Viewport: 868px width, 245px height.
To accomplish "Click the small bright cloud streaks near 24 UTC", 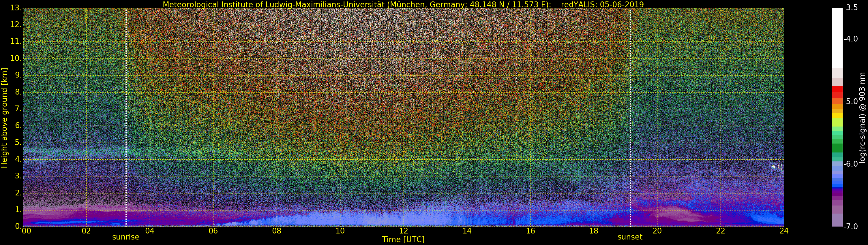I will point(777,167).
